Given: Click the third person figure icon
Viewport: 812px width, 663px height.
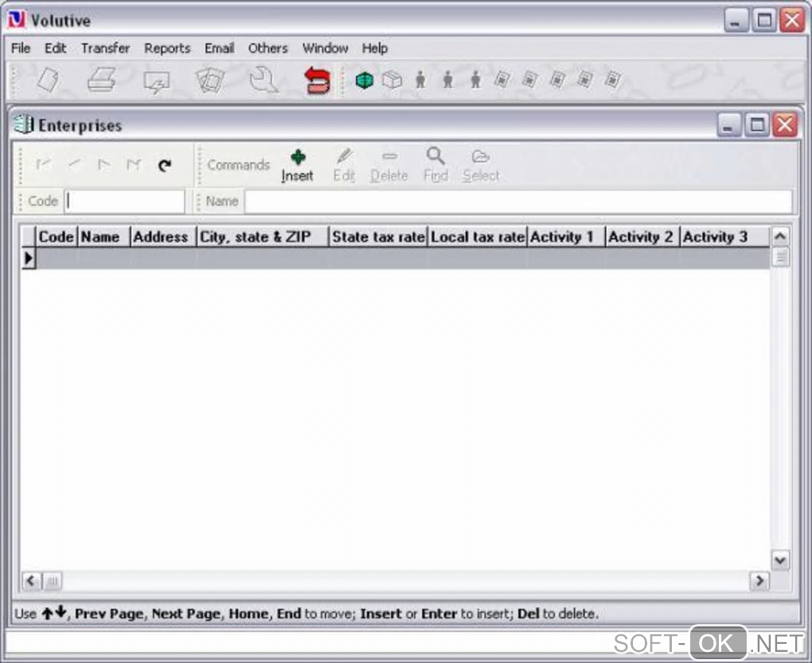Looking at the screenshot, I should 476,80.
